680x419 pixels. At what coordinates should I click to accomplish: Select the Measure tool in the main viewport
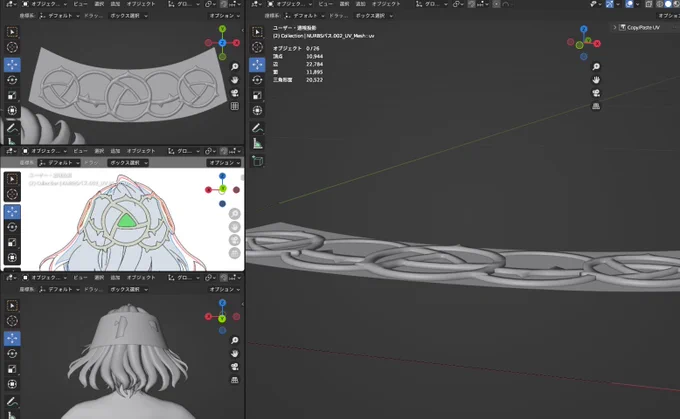click(x=257, y=144)
